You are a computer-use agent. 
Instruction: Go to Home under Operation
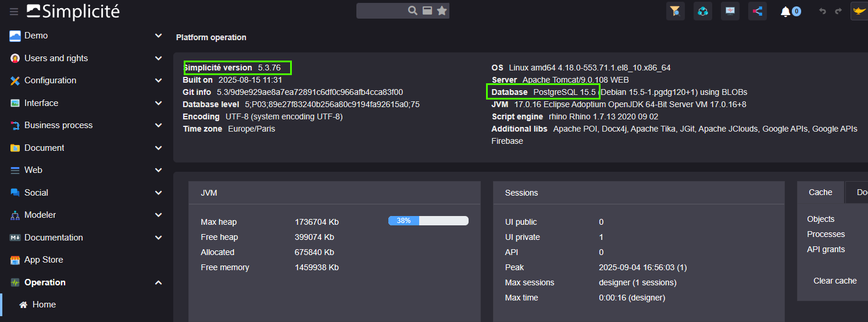pyautogui.click(x=44, y=305)
